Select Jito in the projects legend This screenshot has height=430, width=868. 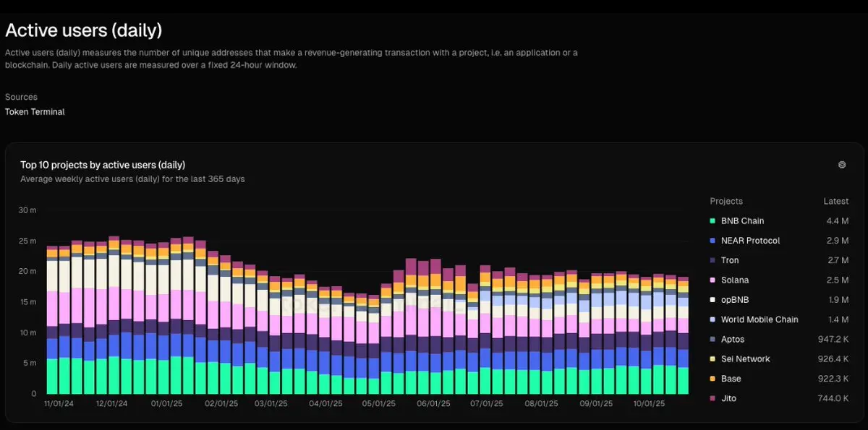pyautogui.click(x=728, y=398)
